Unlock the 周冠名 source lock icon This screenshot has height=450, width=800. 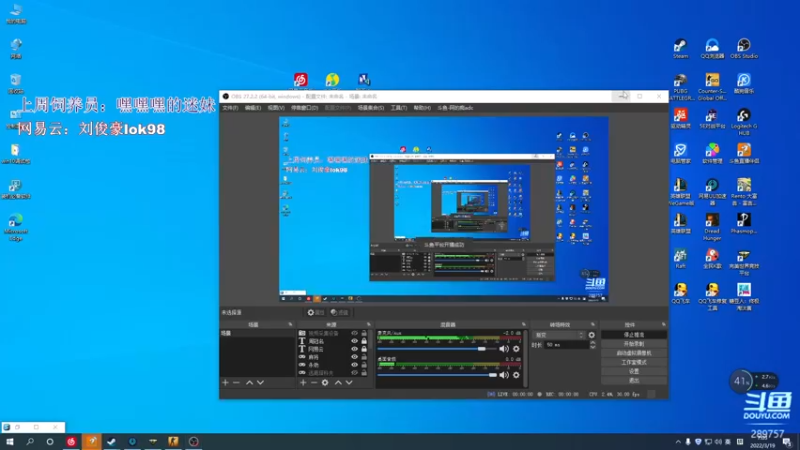[x=364, y=341]
